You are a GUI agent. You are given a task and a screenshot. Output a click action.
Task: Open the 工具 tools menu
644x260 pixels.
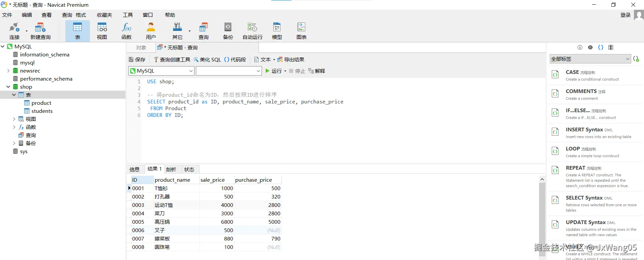[128, 15]
